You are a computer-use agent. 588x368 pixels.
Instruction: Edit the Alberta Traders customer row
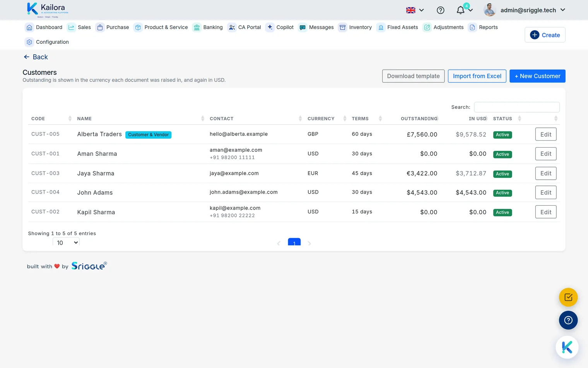[x=546, y=134]
